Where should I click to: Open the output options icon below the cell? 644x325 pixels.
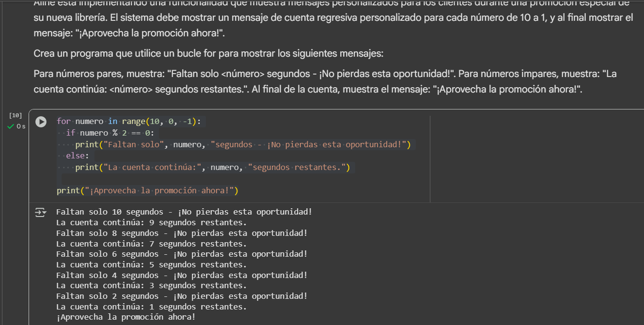41,212
